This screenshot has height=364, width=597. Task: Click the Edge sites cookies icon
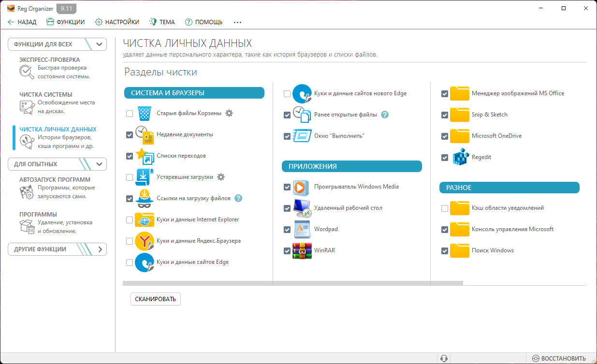pos(145,262)
